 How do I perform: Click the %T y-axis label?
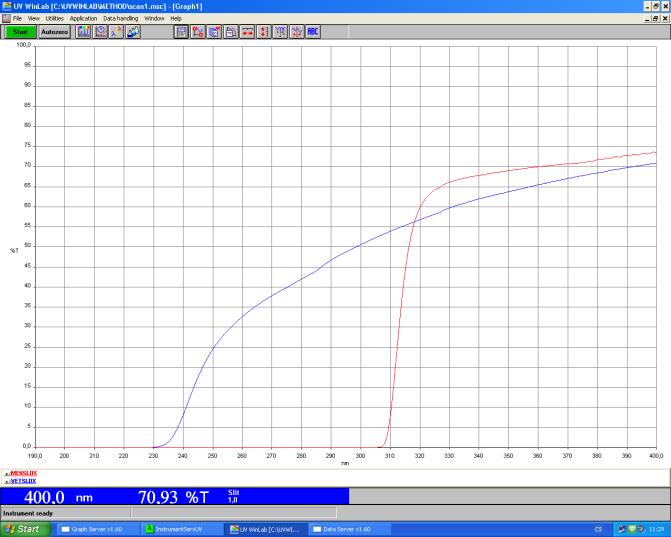tap(14, 250)
